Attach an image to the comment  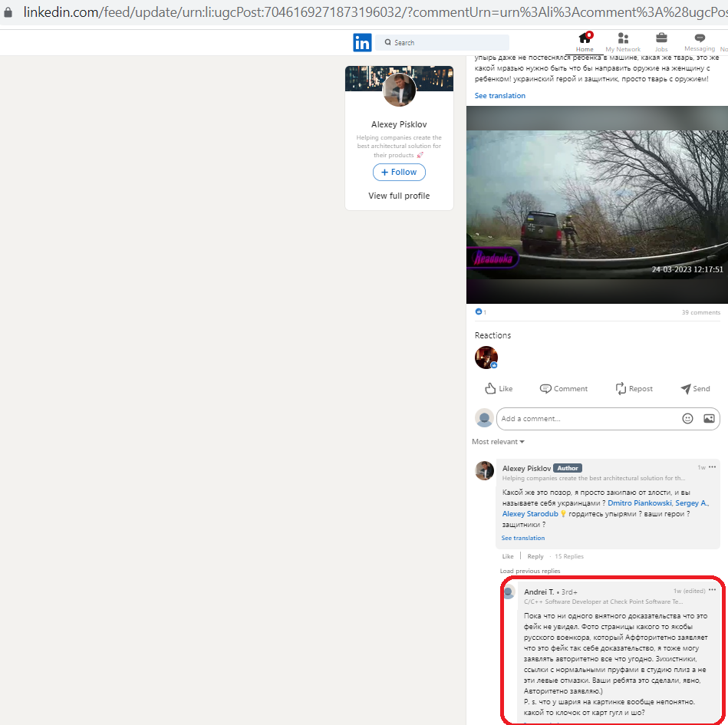[709, 418]
